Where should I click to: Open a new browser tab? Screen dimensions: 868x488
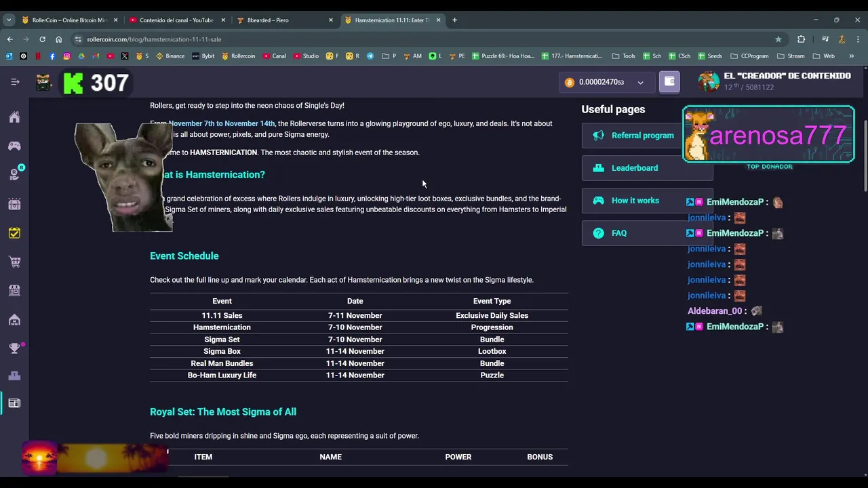pos(454,20)
